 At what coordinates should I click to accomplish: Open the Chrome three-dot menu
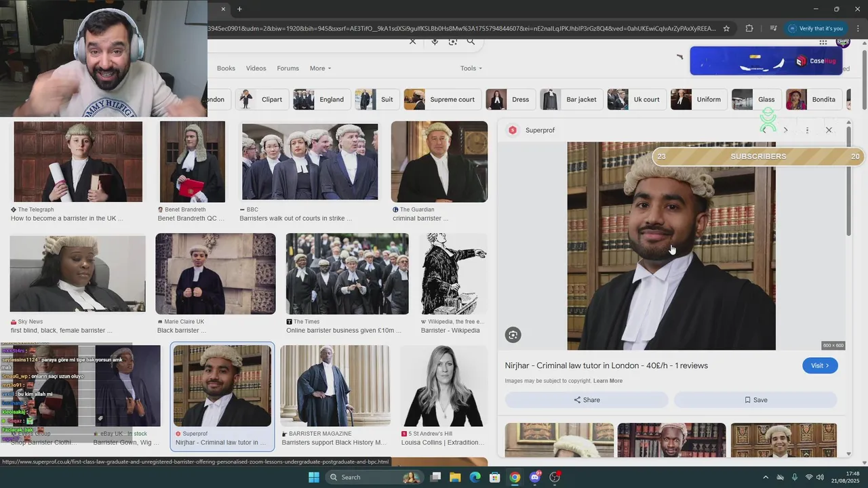pos(858,28)
